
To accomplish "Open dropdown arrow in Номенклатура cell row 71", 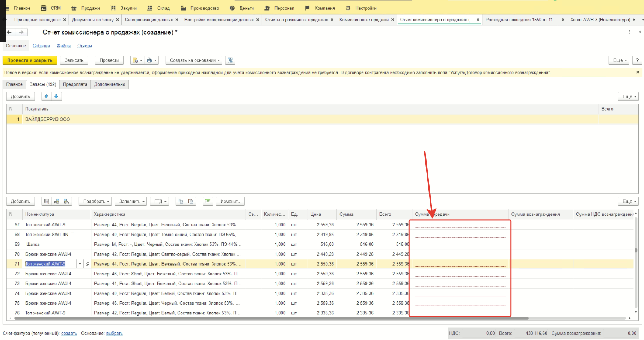I will [80, 264].
